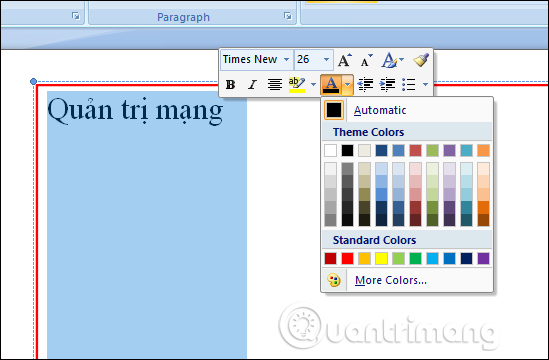Apply yellow text highlight color
This screenshot has height=360, width=549.
coord(297,84)
